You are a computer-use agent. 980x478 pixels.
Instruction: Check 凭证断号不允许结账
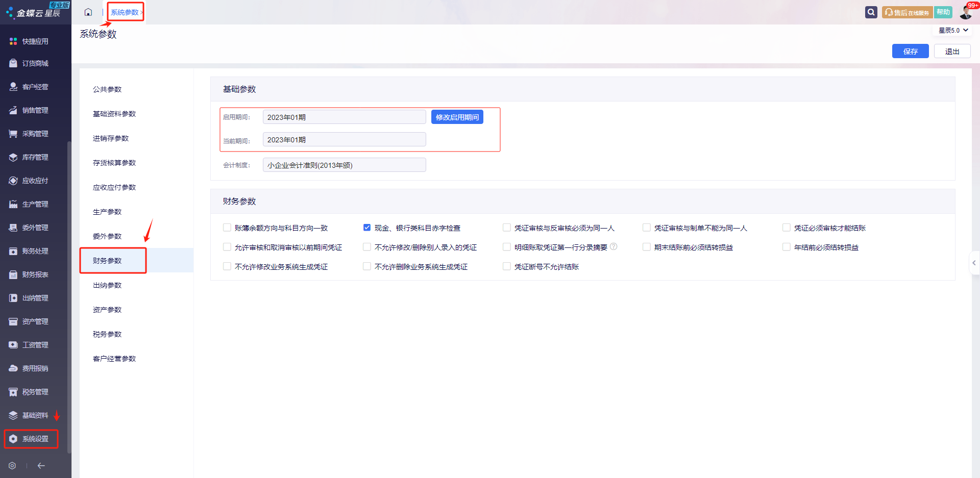507,266
